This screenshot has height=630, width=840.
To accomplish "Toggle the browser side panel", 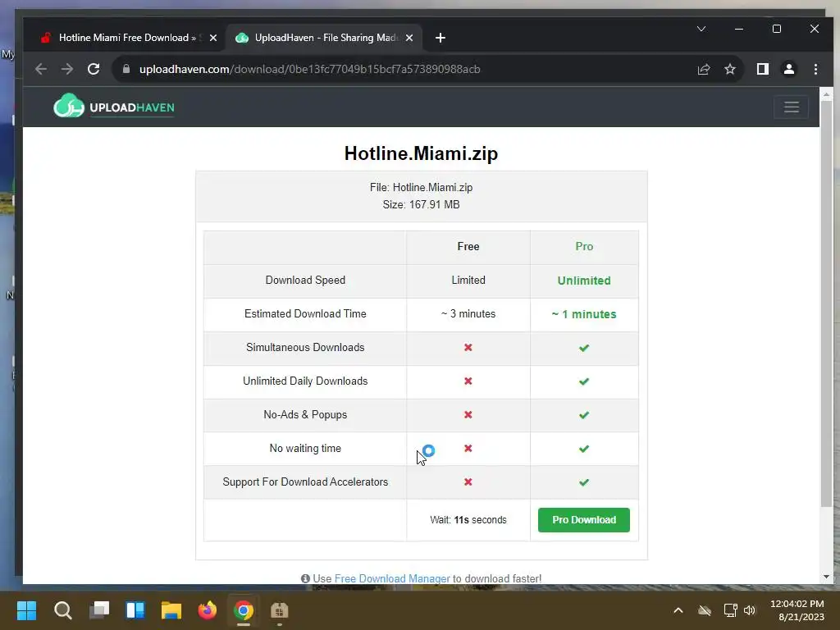I will 762,69.
